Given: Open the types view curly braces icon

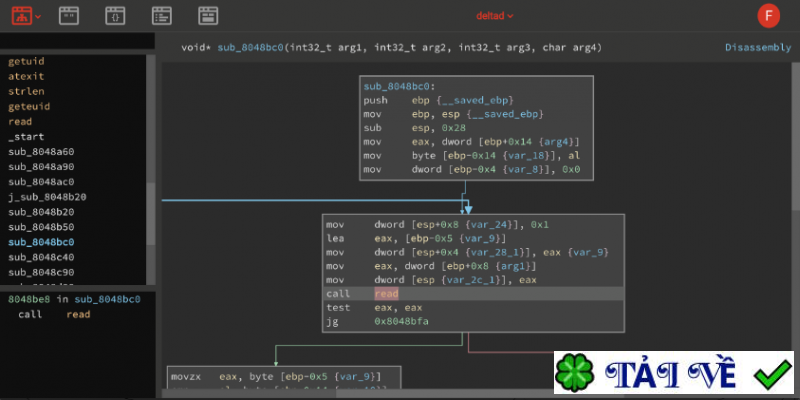Looking at the screenshot, I should pyautogui.click(x=115, y=15).
